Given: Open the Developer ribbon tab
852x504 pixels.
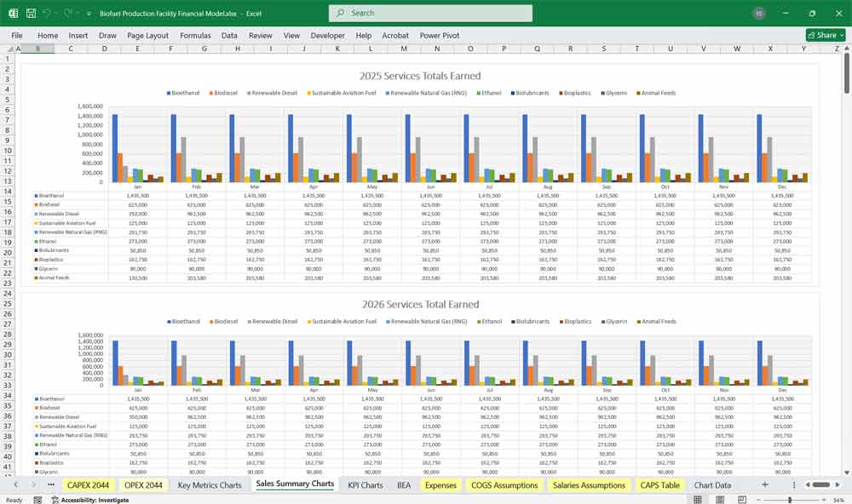Looking at the screenshot, I should coord(328,36).
